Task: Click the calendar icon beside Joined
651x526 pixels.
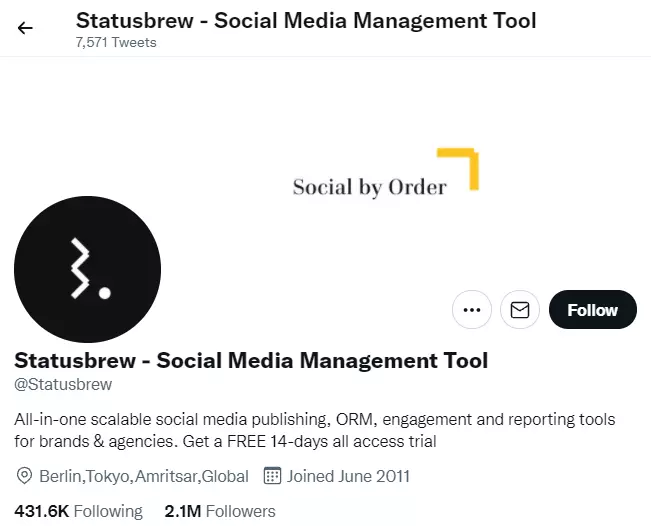Action: point(271,476)
